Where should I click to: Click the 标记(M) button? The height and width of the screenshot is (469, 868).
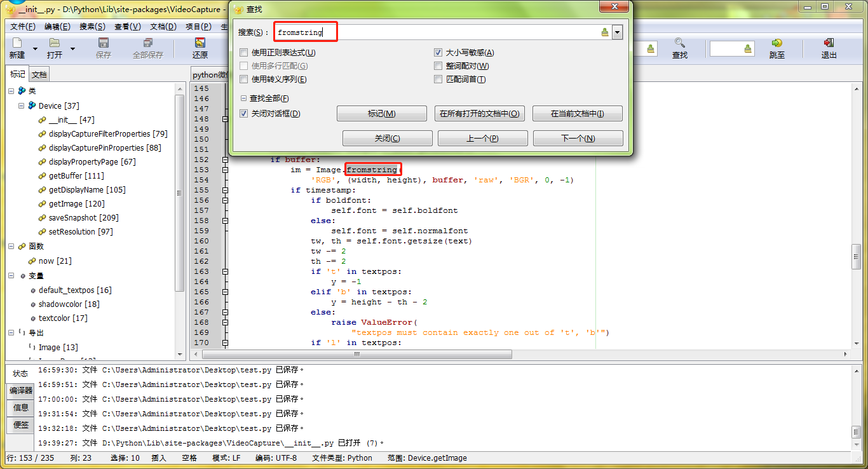[x=382, y=114]
